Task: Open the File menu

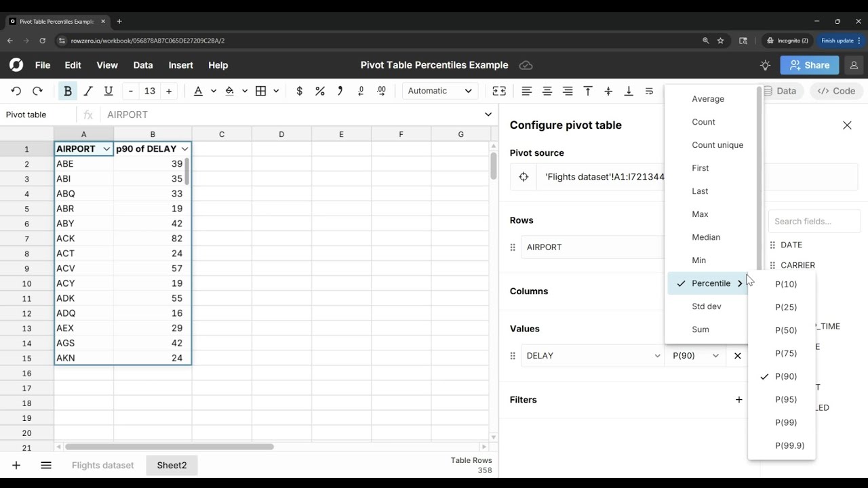Action: pos(43,65)
